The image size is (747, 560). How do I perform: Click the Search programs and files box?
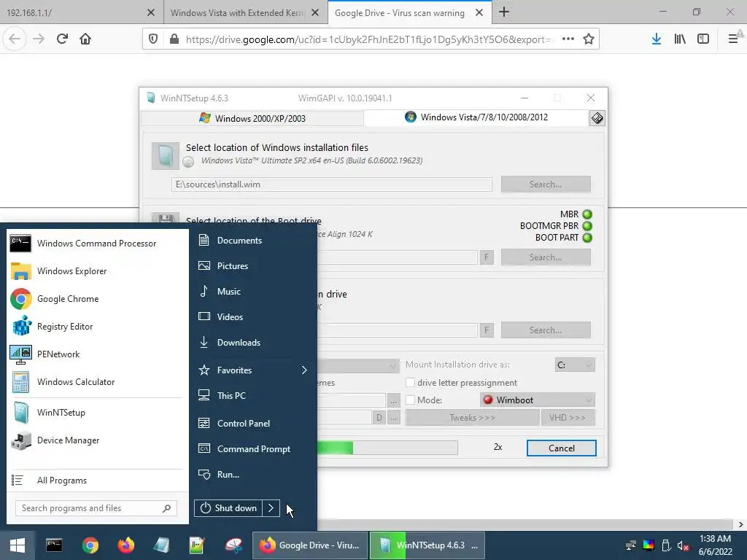pyautogui.click(x=96, y=508)
